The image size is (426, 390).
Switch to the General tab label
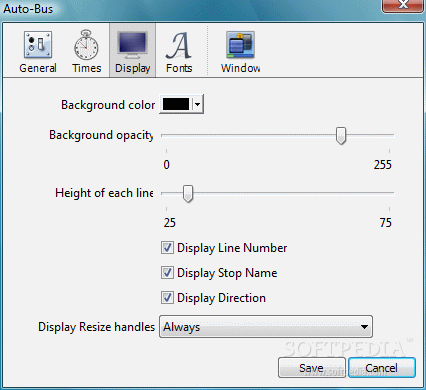pyautogui.click(x=38, y=68)
